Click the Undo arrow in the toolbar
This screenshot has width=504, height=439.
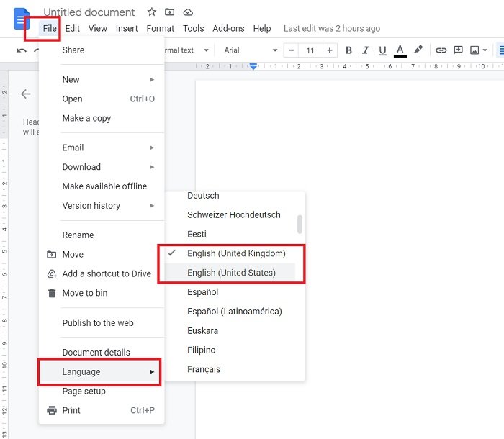[x=22, y=50]
